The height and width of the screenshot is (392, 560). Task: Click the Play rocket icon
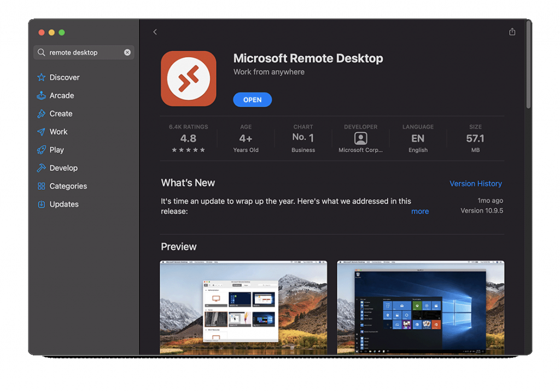click(x=42, y=150)
